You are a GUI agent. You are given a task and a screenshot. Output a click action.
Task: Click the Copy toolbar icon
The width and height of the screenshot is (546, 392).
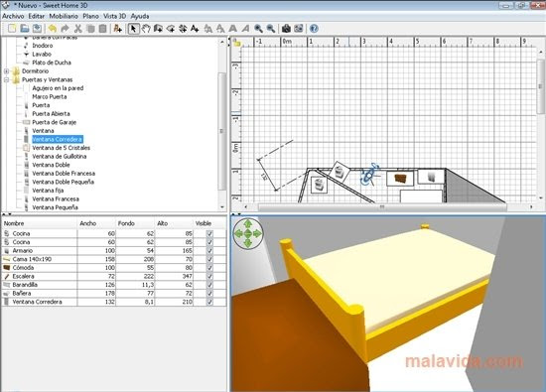coord(90,29)
